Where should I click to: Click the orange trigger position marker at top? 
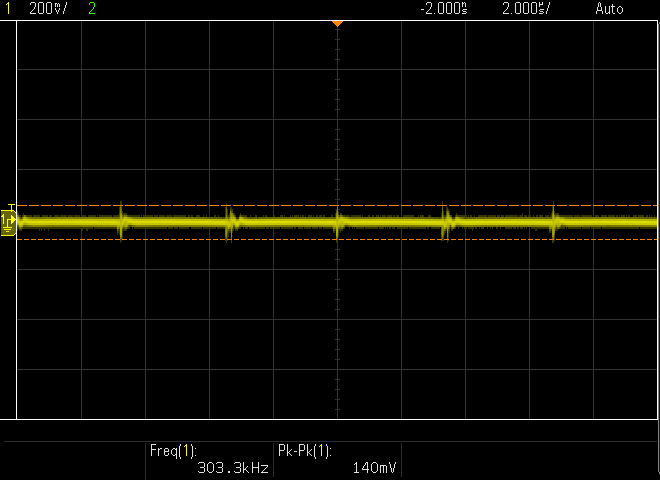pyautogui.click(x=338, y=22)
